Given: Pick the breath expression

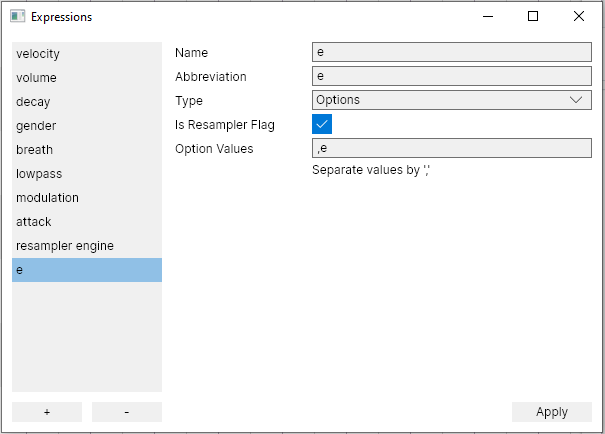Looking at the screenshot, I should coord(86,150).
